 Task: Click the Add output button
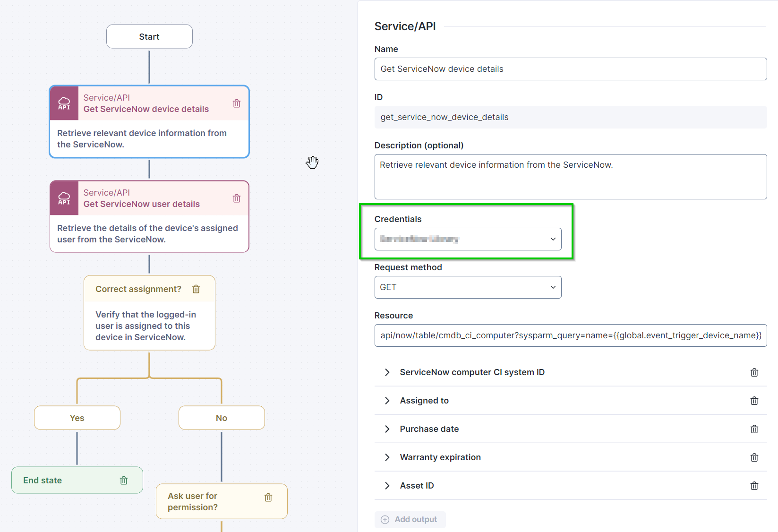(410, 519)
